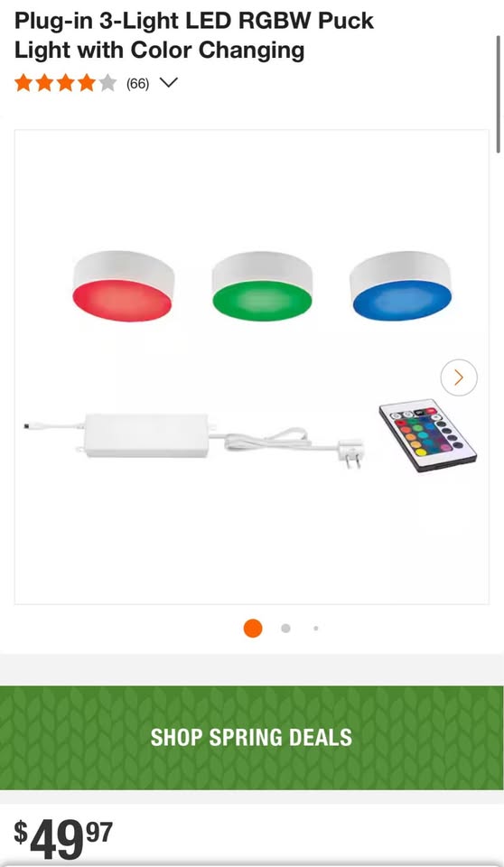The image size is (504, 867).
Task: Click the third orange rating star
Action: [65, 83]
